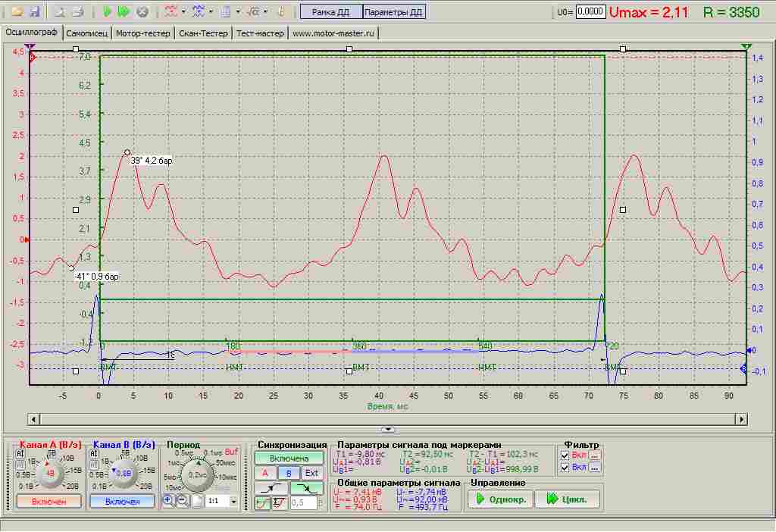The width and height of the screenshot is (776, 532).
Task: Click the AI input mode icon for Канал B
Action: pyautogui.click(x=93, y=453)
